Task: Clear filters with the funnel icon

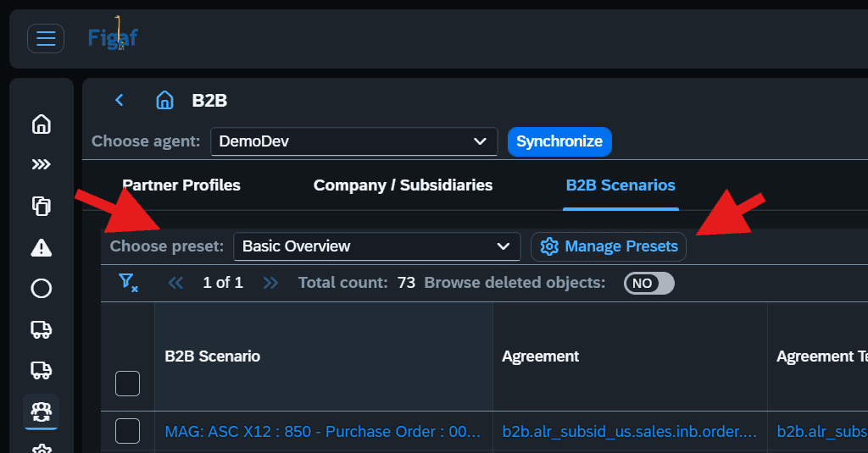Action: click(129, 283)
